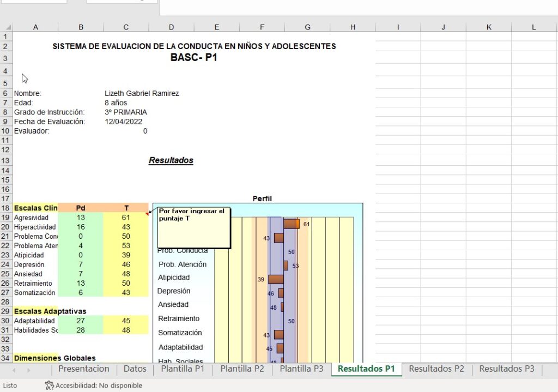Open the Datos sheet tab

tap(135, 369)
